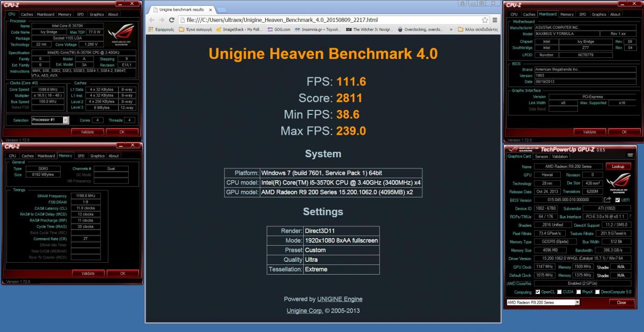
Task: Toggle the PhysX checkbox in GPU-Z
Action: pos(579,292)
